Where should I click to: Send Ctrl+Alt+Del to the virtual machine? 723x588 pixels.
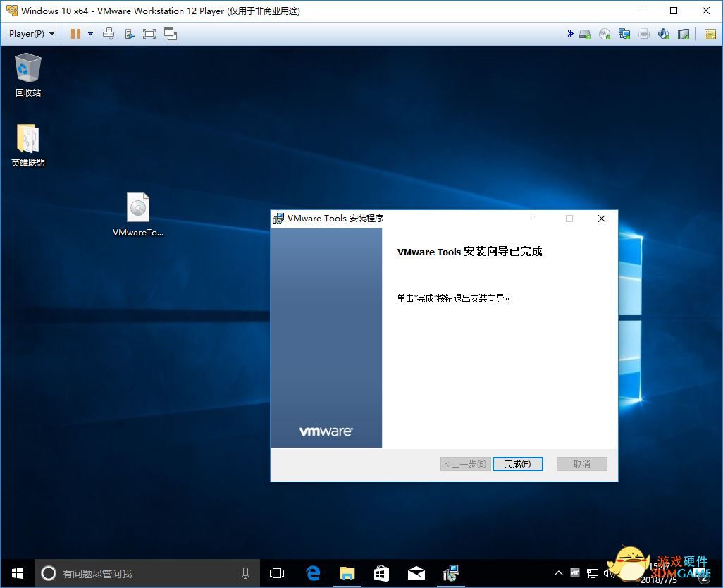click(x=109, y=34)
